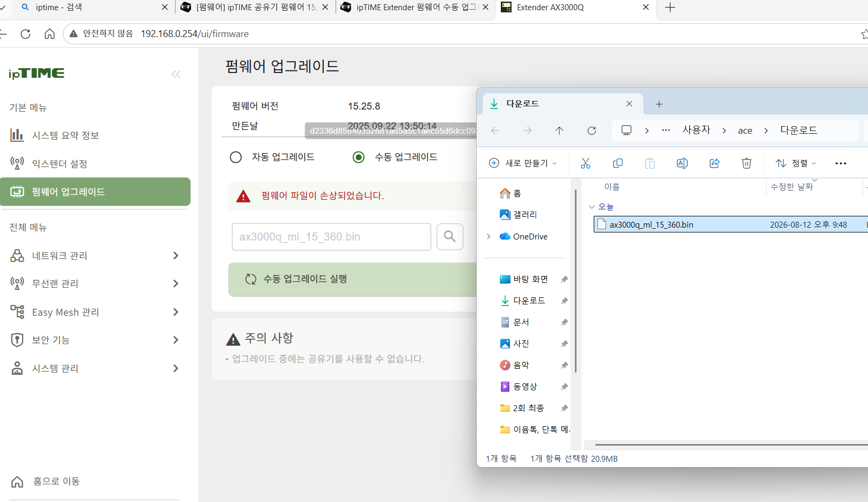Viewport: 868px width, 502px height.
Task: Switch to ipTIME 공유기 펌웨어 tab
Action: (254, 8)
